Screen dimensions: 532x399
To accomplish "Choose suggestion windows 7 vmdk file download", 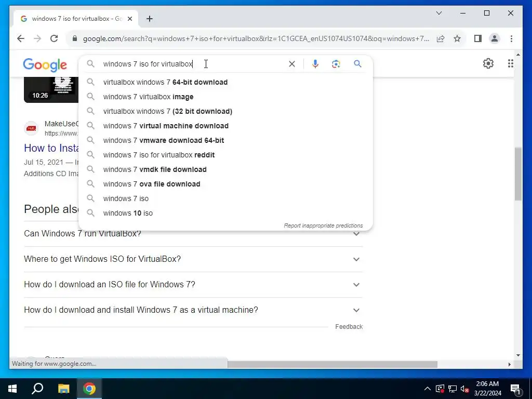I will coord(225,170).
